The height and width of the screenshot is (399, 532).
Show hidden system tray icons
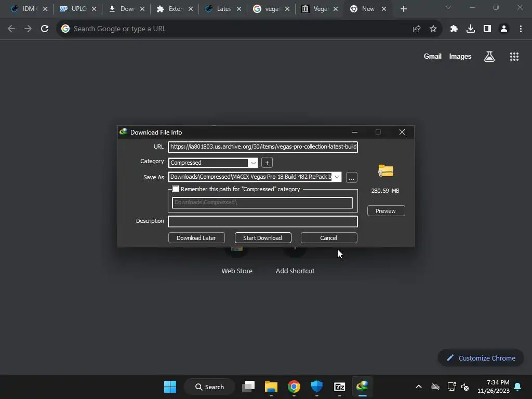pyautogui.click(x=419, y=387)
